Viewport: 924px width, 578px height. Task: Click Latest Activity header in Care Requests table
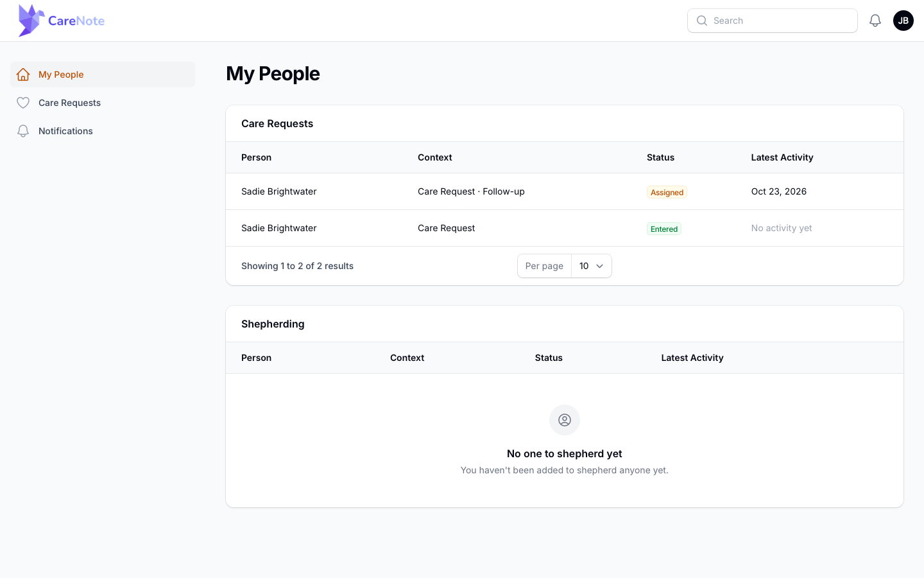[x=782, y=157]
